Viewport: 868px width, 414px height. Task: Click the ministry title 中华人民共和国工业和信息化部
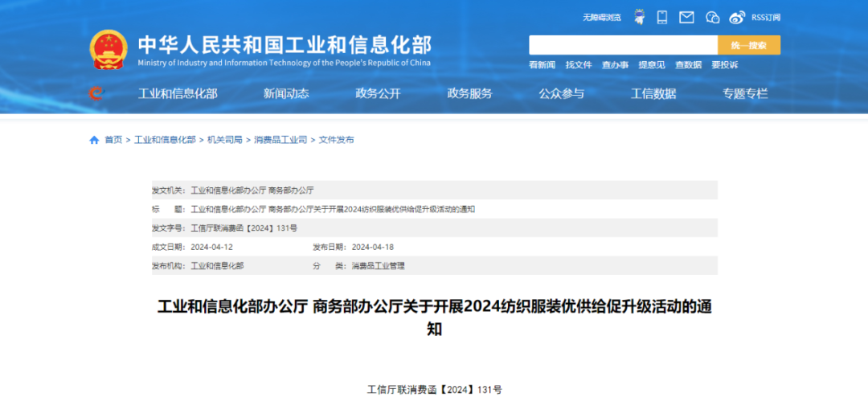click(x=285, y=44)
